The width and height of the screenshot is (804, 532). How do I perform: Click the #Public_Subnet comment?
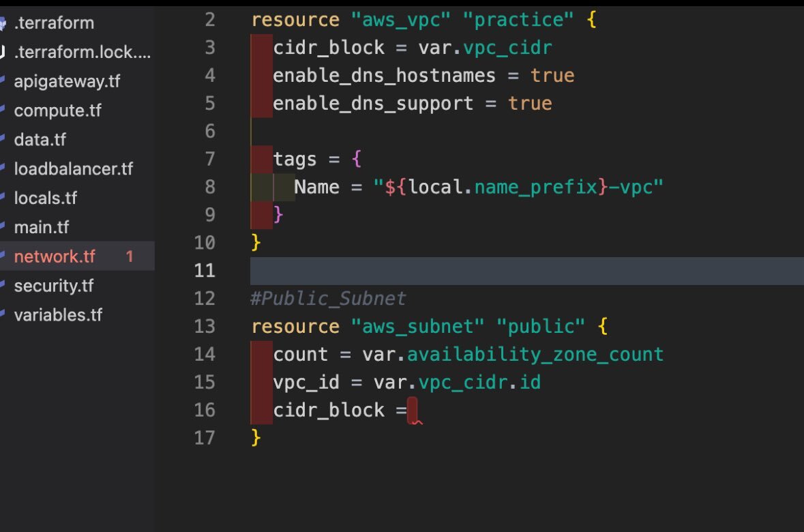click(x=329, y=299)
